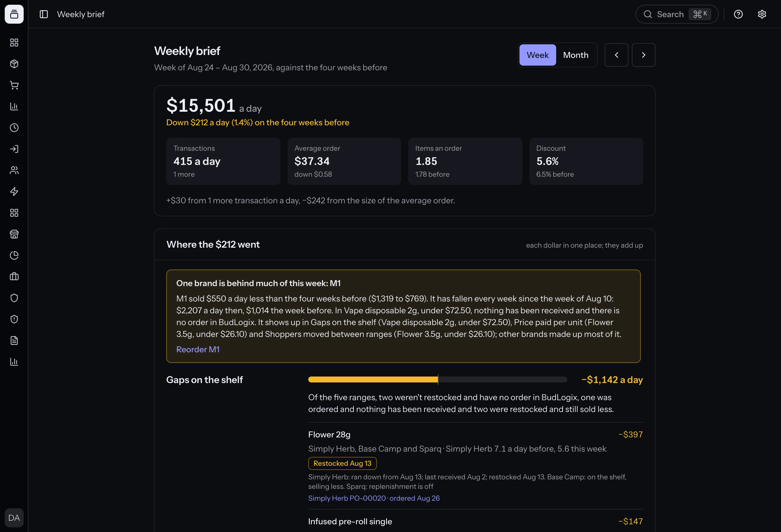Open the plain shield sidebar icon
781x532 pixels.
point(14,298)
